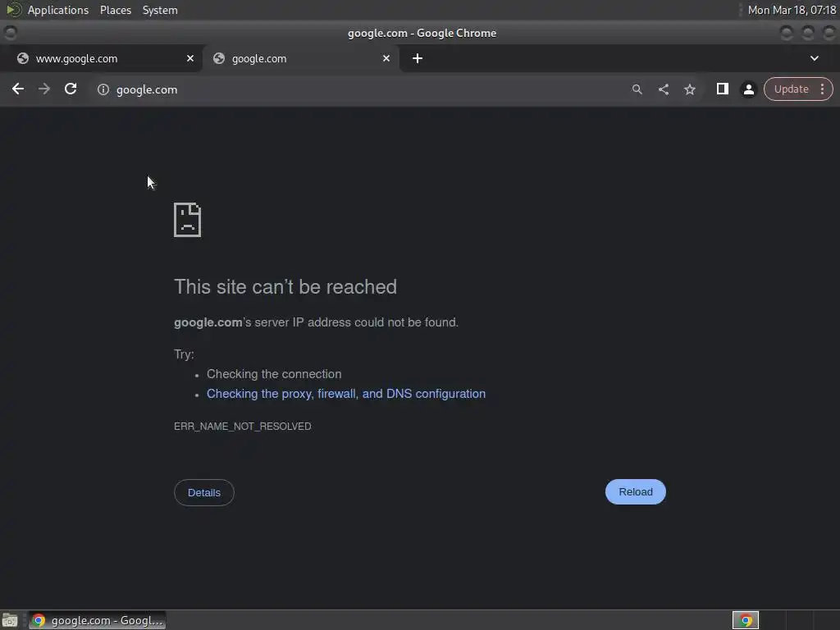Close the google.com tab
840x630 pixels.
pos(386,58)
